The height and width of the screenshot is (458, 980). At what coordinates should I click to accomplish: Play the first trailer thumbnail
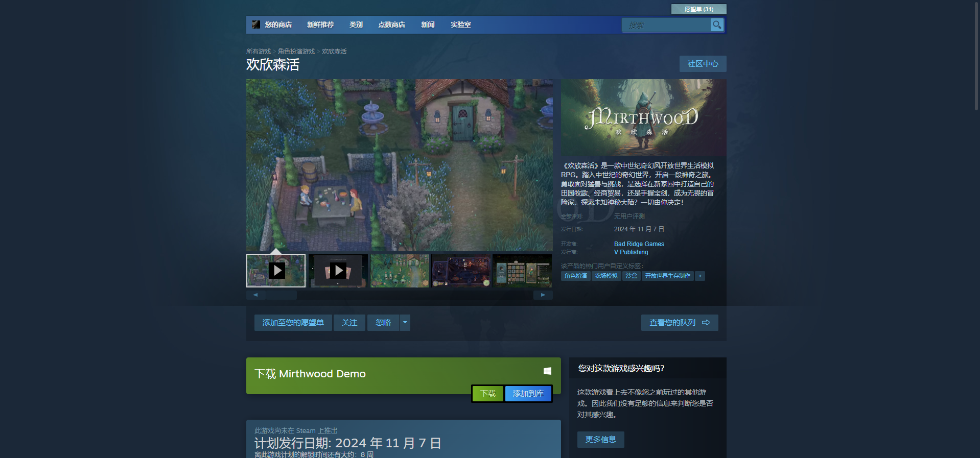(x=276, y=271)
